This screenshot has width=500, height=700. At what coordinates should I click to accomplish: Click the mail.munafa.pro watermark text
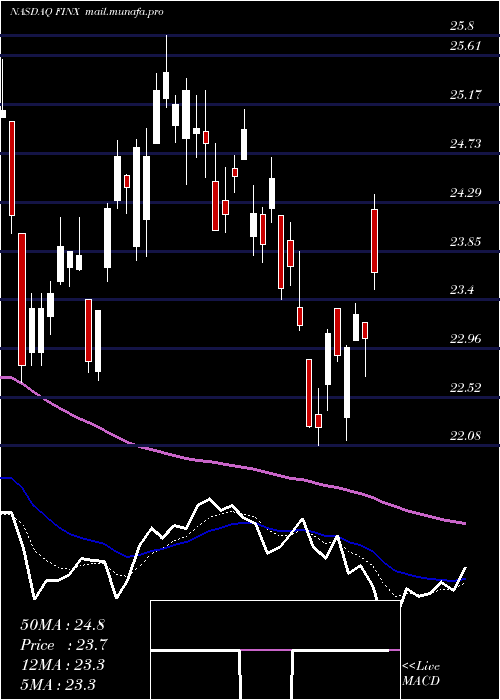coord(123,12)
